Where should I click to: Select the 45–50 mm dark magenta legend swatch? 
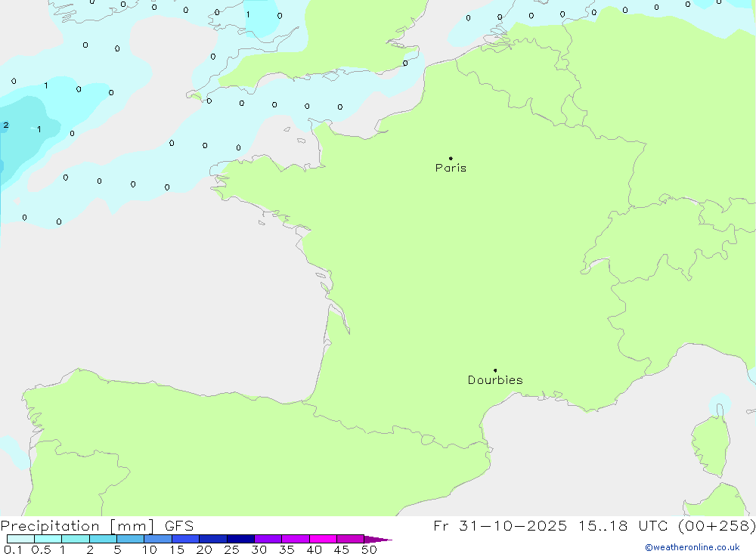351,539
